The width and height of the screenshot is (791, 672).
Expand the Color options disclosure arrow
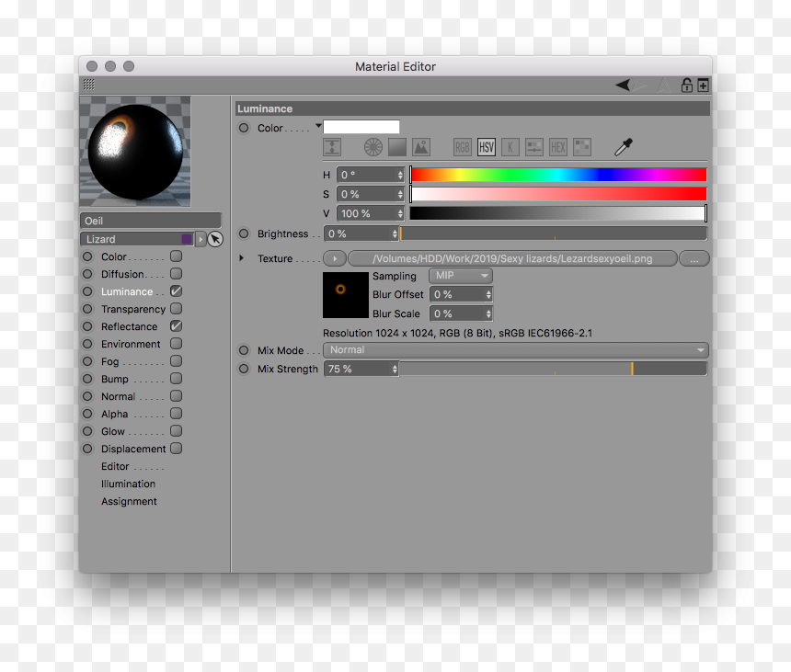tap(318, 126)
